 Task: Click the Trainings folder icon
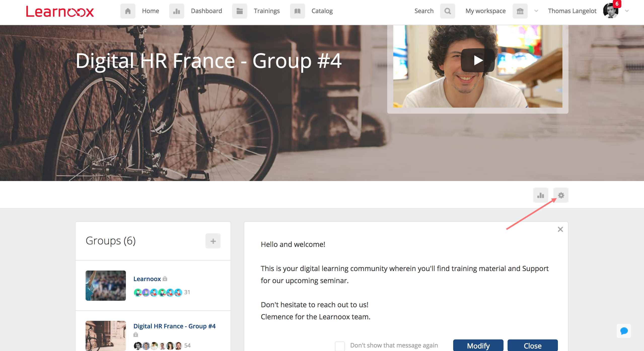point(239,11)
